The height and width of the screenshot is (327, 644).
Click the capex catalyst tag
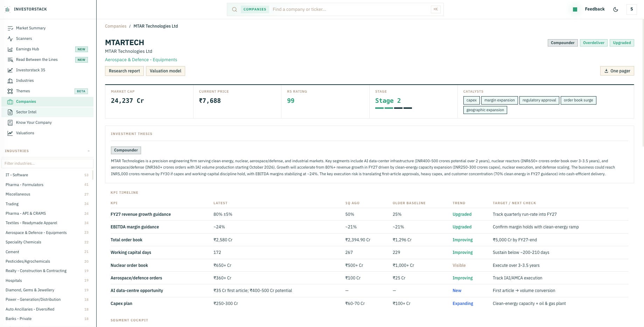click(471, 100)
